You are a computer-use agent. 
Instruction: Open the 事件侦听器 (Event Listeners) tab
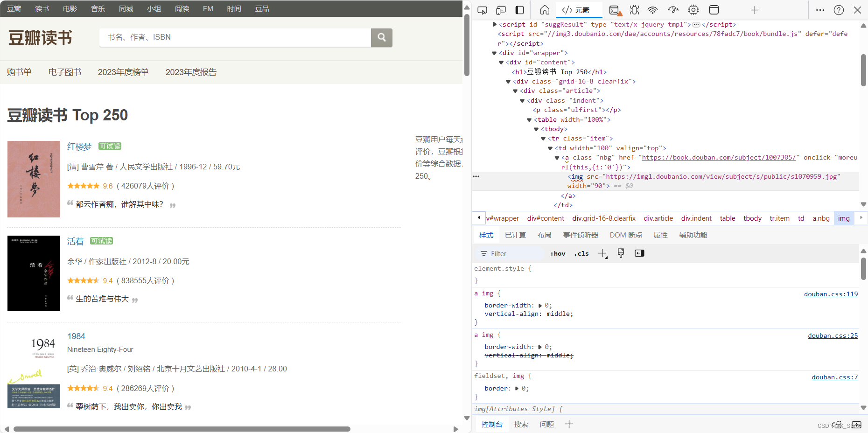(581, 235)
